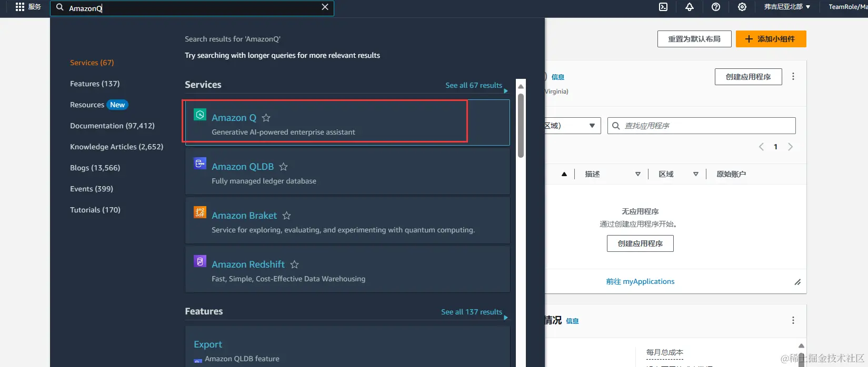Click 创建应用程序 button under 无应用程序
The width and height of the screenshot is (868, 367).
coord(640,243)
